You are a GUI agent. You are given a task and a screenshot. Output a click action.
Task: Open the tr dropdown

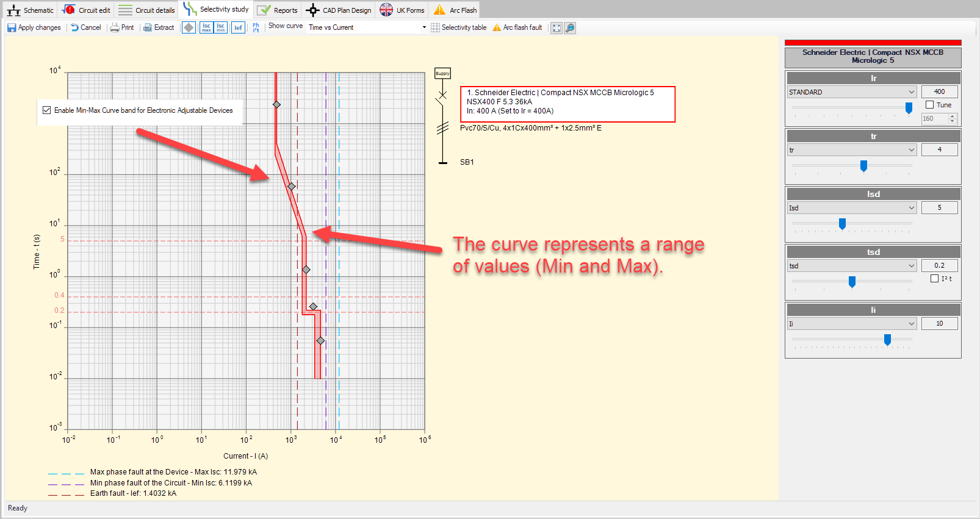pyautogui.click(x=852, y=150)
